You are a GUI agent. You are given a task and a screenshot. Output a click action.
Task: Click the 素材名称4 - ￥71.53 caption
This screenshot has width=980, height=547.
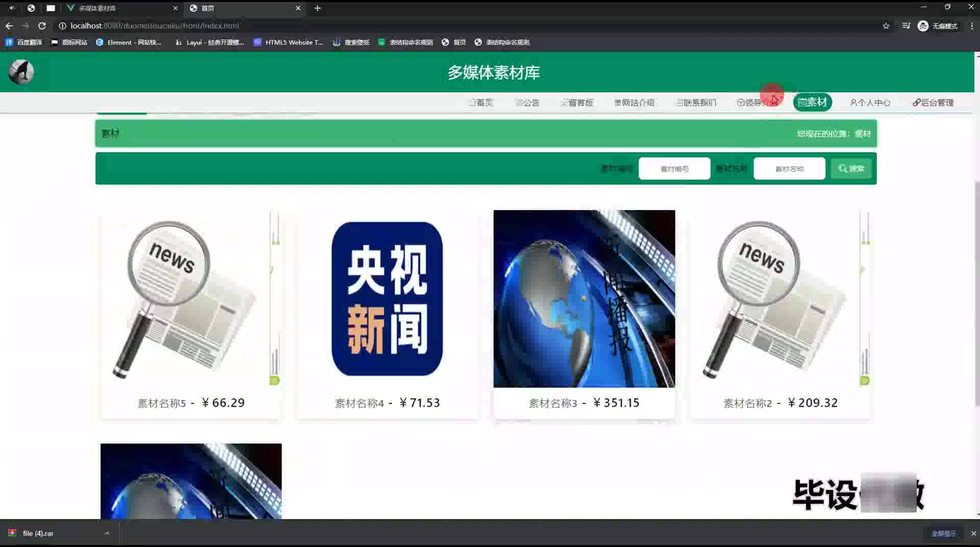click(387, 403)
